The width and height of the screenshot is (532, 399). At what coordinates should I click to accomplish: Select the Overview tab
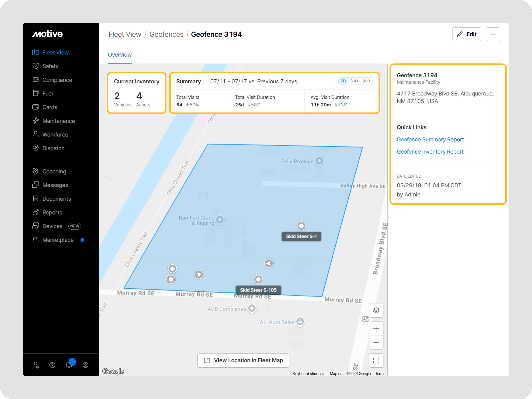pos(120,55)
